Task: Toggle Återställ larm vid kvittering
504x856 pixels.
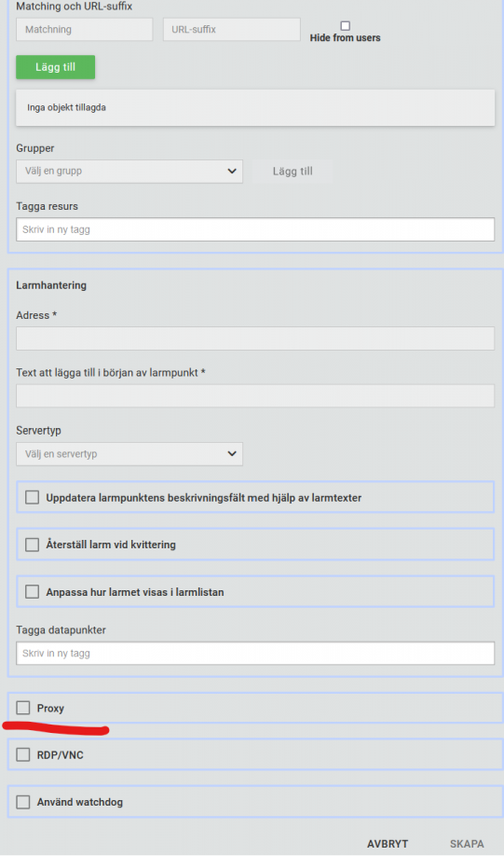Action: click(x=33, y=545)
